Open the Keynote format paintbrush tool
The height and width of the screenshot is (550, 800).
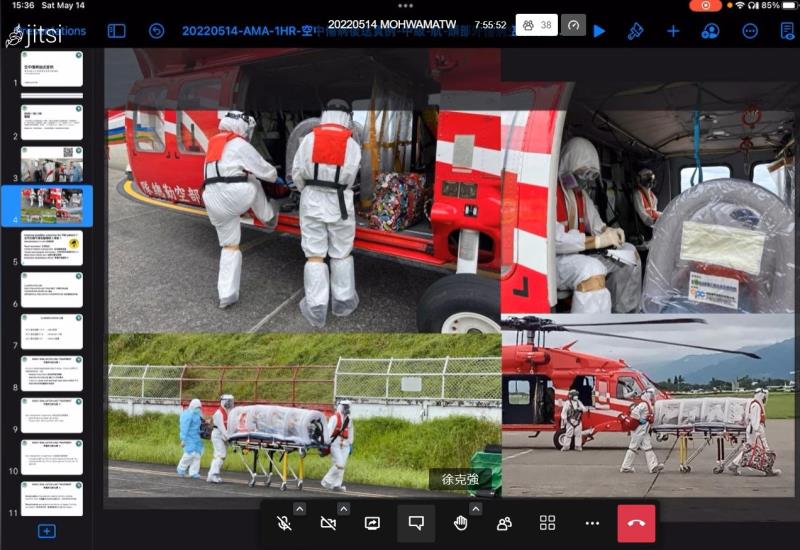point(635,31)
